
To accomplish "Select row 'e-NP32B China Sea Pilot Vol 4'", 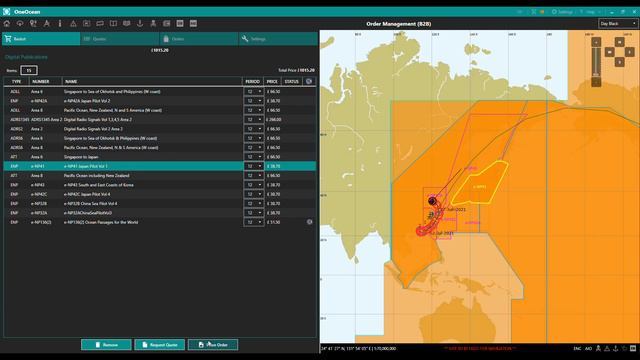I will pos(160,204).
